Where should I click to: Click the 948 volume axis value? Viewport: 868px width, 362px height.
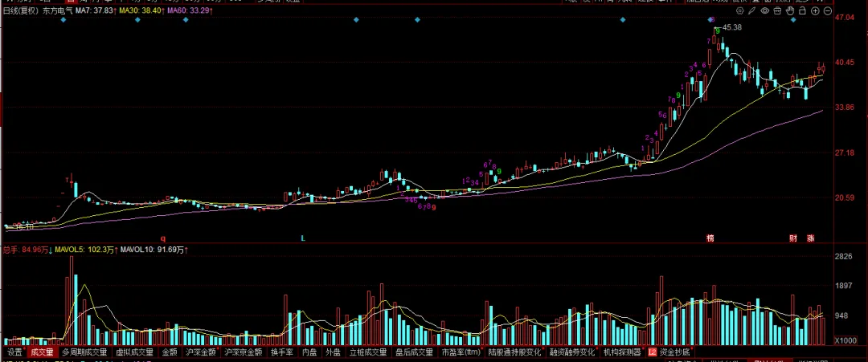coord(841,317)
